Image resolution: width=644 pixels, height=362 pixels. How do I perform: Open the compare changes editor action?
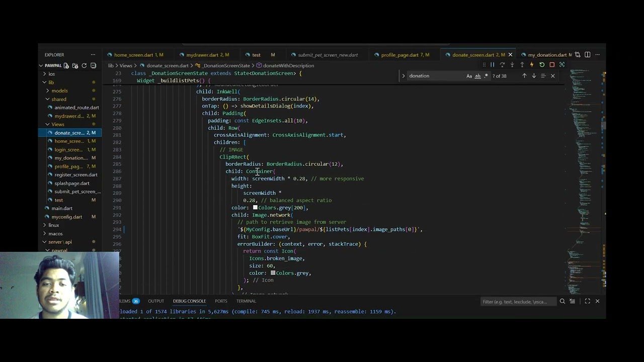pos(578,55)
